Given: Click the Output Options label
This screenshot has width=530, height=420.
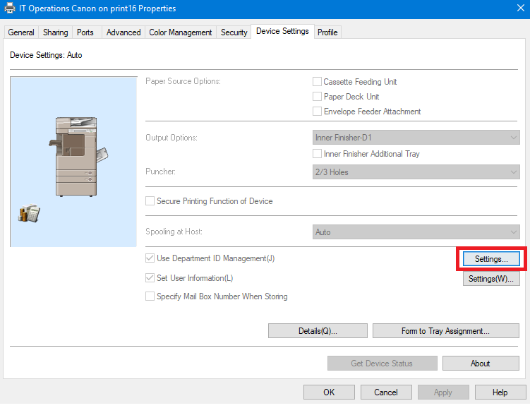Looking at the screenshot, I should click(171, 138).
